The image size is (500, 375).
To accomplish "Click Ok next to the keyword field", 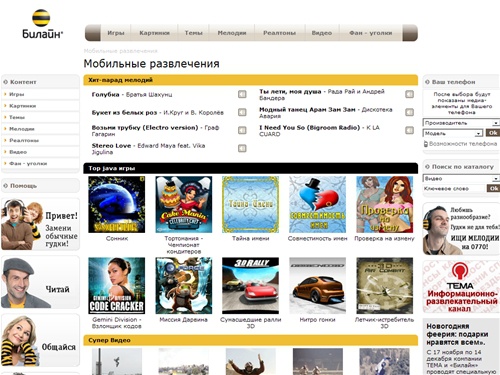I will [x=493, y=188].
